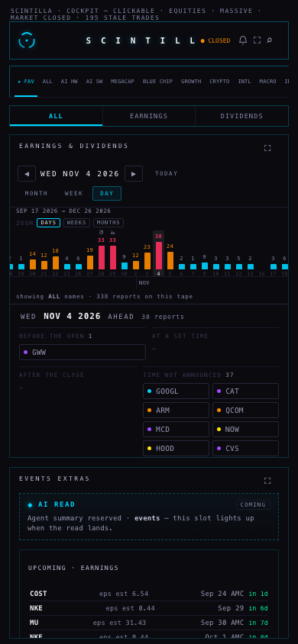298x644 pixels.
Task: Open the QCOM earnings chip
Action: click(245, 411)
